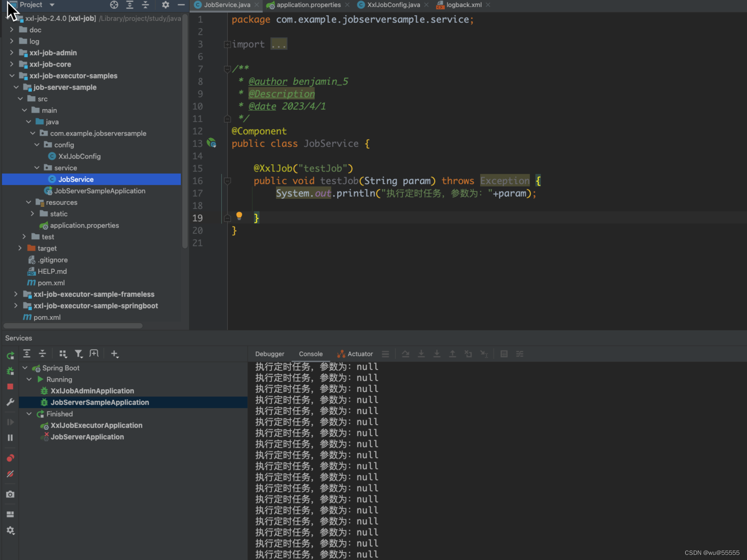Open Project view dropdown arrow
This screenshot has height=560, width=747.
tap(52, 5)
